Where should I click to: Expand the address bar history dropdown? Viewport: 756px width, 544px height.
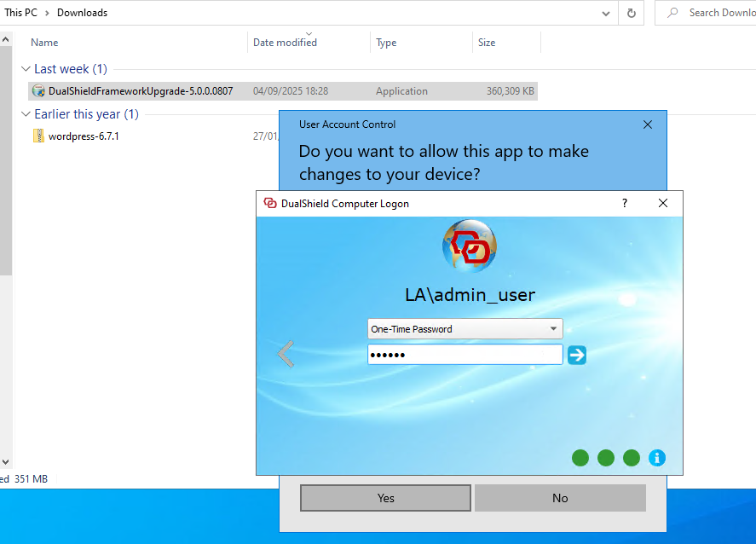click(605, 13)
